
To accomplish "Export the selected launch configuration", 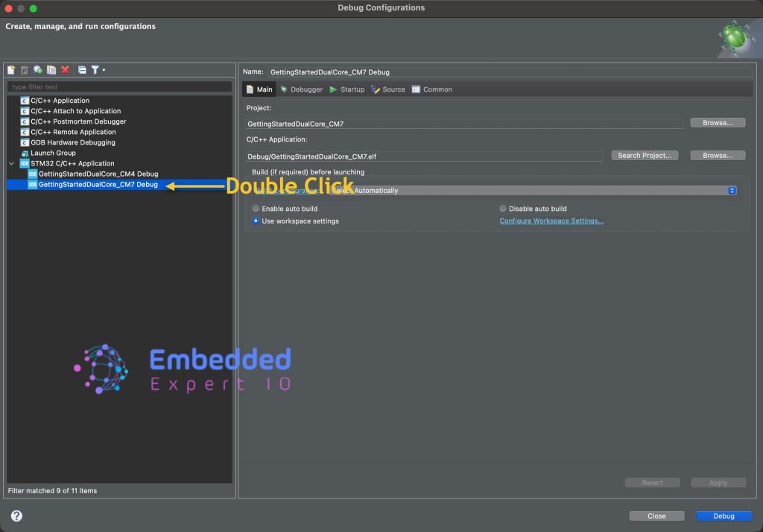I will pos(38,70).
